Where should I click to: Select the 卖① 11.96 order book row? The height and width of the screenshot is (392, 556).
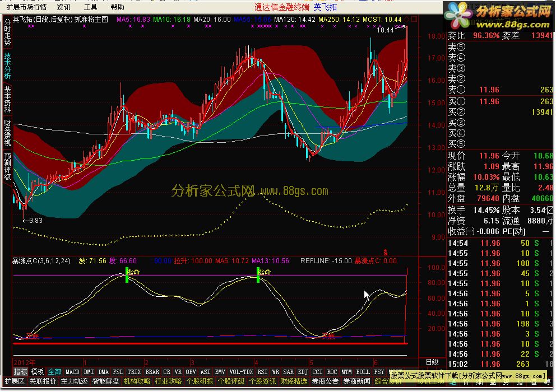500,90
